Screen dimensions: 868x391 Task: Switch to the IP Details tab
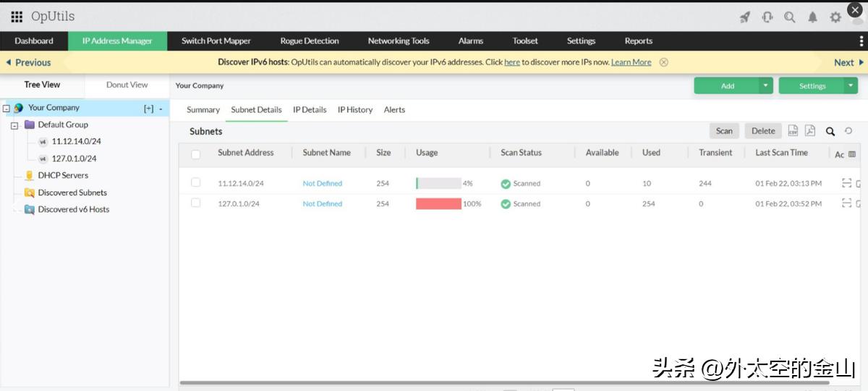point(310,109)
